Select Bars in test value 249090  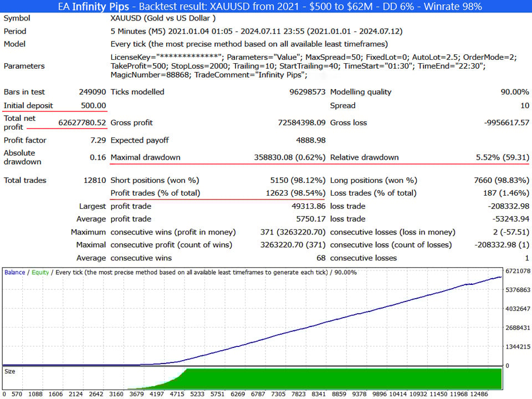(93, 92)
